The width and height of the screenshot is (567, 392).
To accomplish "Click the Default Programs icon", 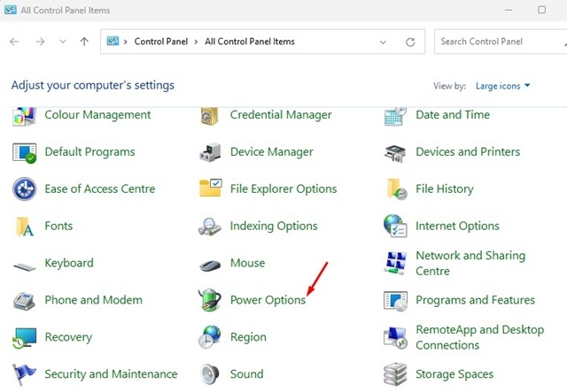I will coord(24,152).
